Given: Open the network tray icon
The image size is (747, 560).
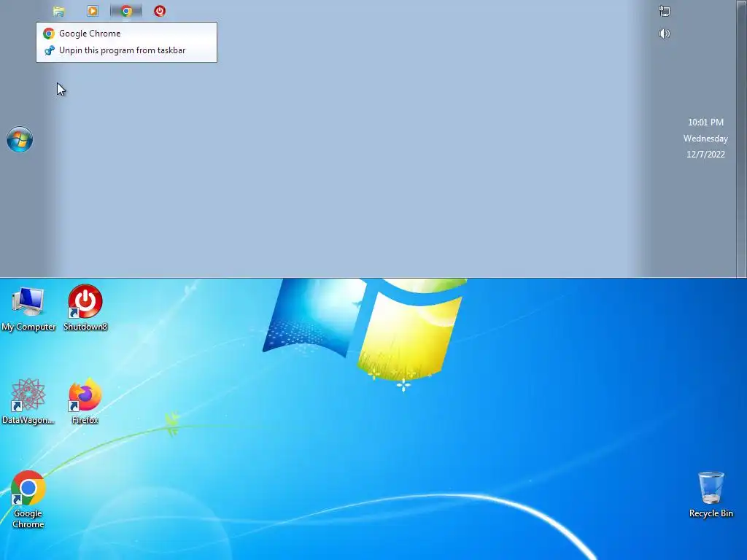Looking at the screenshot, I should 664,11.
